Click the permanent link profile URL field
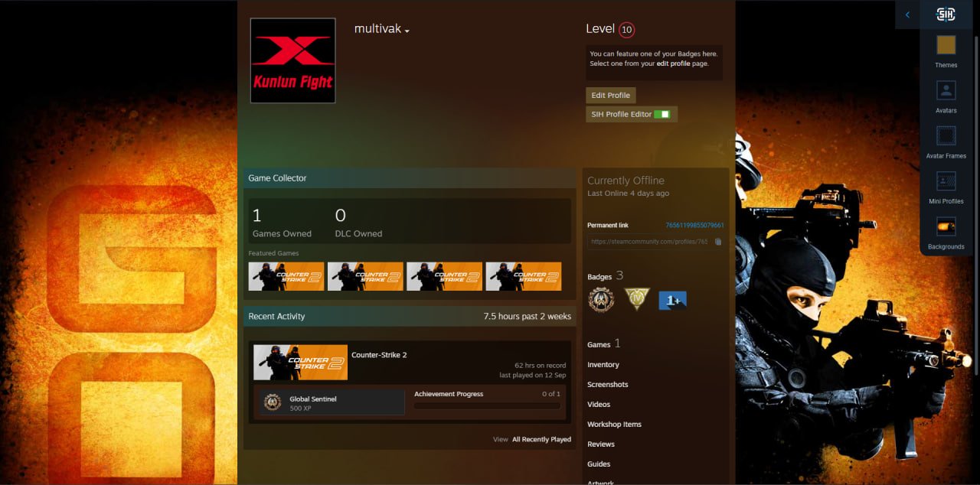 tap(648, 242)
